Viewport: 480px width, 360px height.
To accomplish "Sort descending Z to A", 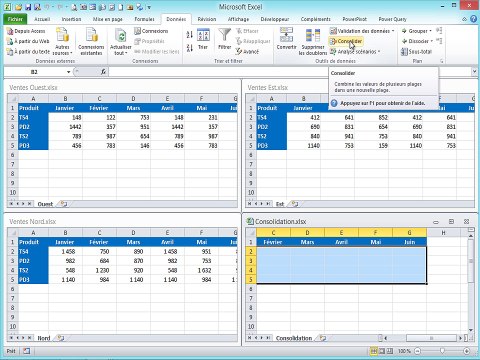I will [x=190, y=48].
